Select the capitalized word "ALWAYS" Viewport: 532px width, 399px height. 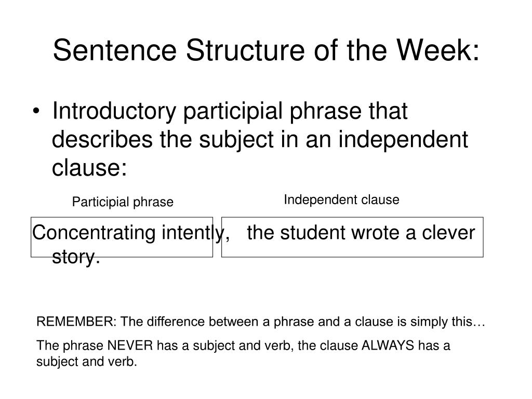[x=388, y=345]
